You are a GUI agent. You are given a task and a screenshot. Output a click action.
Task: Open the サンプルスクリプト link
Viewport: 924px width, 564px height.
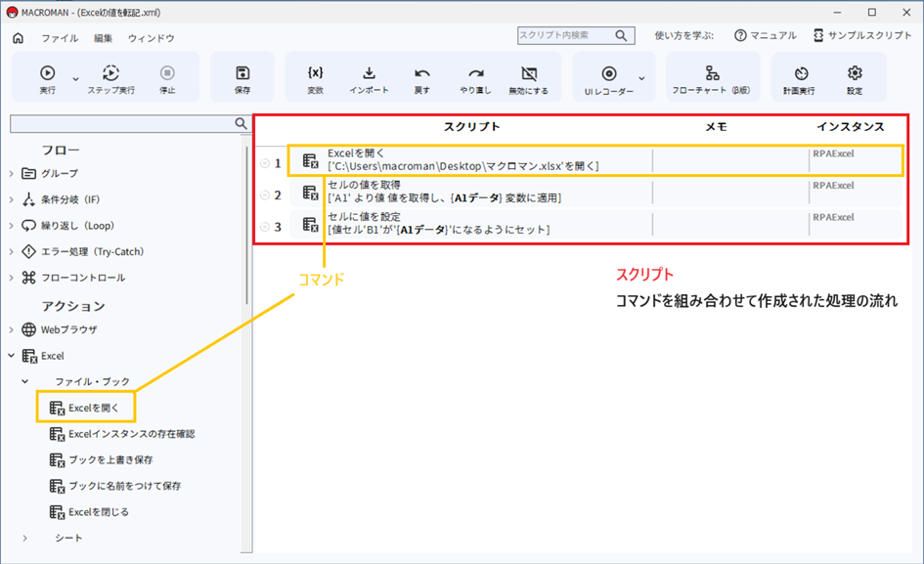click(862, 35)
